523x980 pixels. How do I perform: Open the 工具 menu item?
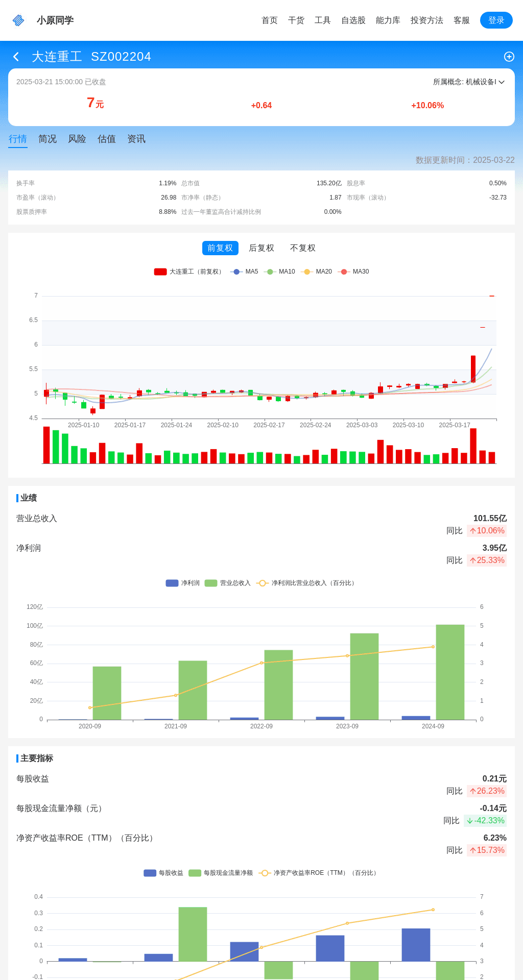pos(323,20)
